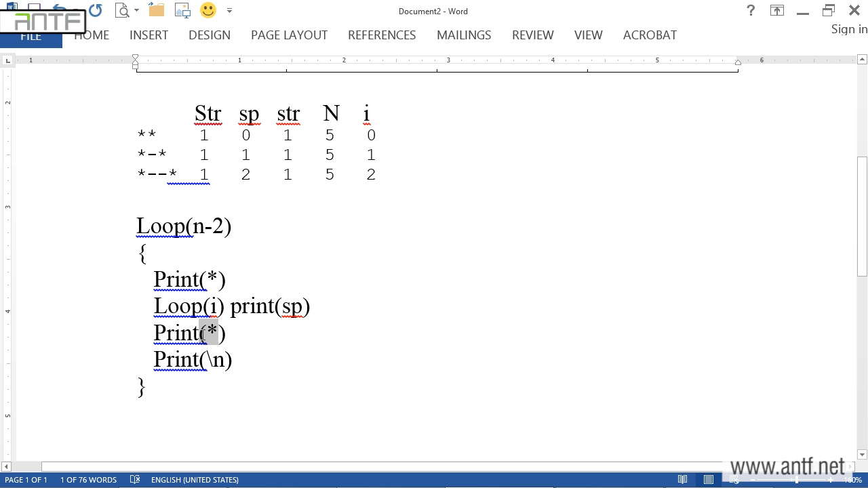Toggle Ribbon Display Options button
This screenshot has width=868, height=488.
pyautogui.click(x=776, y=11)
